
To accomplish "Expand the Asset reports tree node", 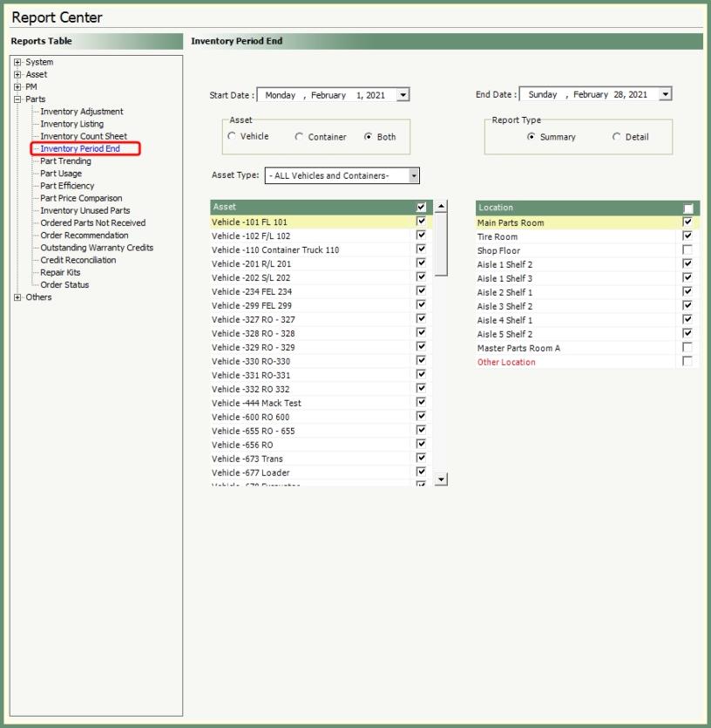I will [17, 75].
